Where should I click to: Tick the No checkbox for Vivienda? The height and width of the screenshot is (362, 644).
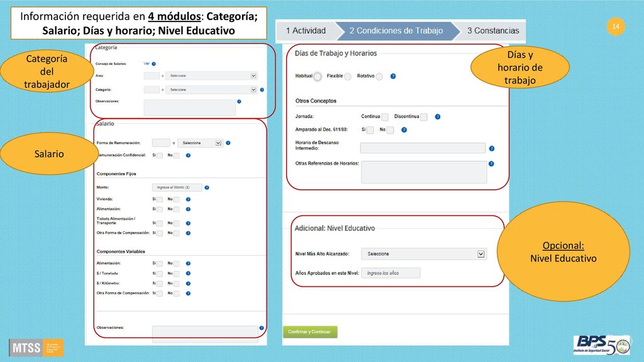coord(177,200)
